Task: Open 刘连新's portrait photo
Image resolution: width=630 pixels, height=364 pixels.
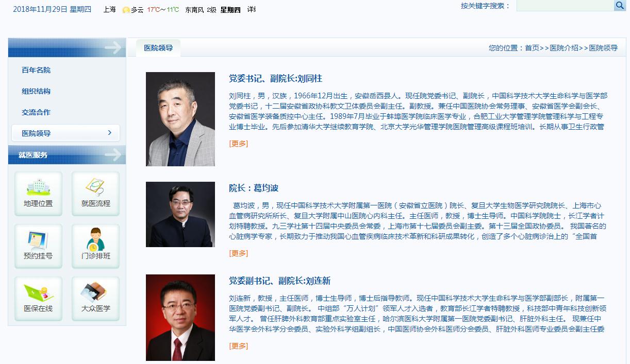Action: point(180,318)
